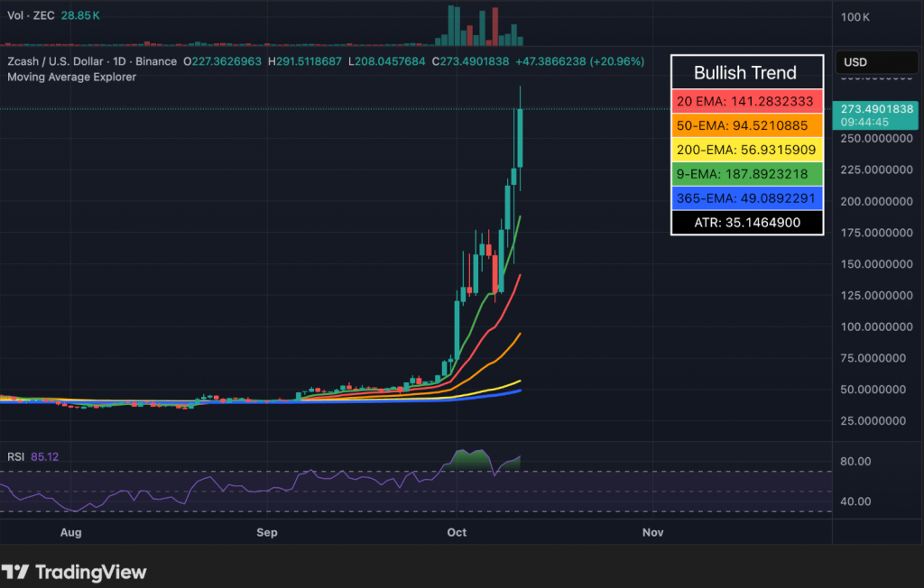The height and width of the screenshot is (588, 924).
Task: Select the Moving Average Explorer indicator label
Action: (x=71, y=77)
